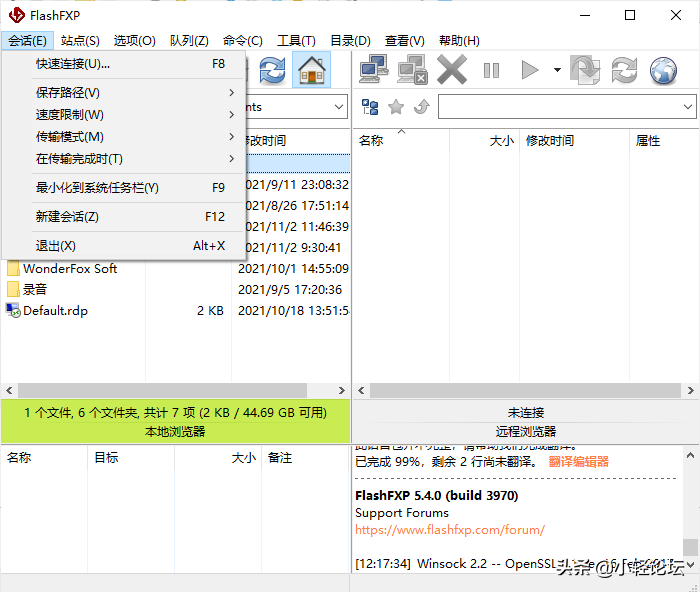Click remote 名称 column header
700x592 pixels.
click(x=401, y=141)
